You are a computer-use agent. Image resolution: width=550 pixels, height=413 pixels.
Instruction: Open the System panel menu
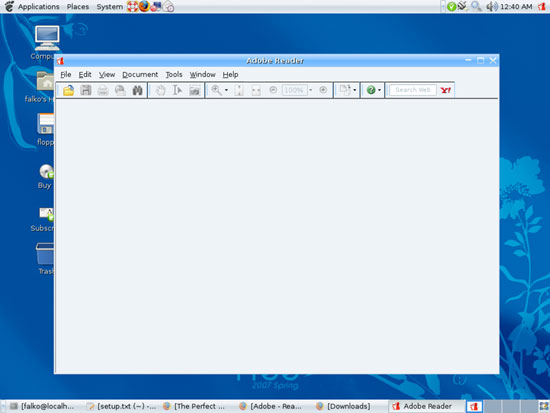pos(110,6)
